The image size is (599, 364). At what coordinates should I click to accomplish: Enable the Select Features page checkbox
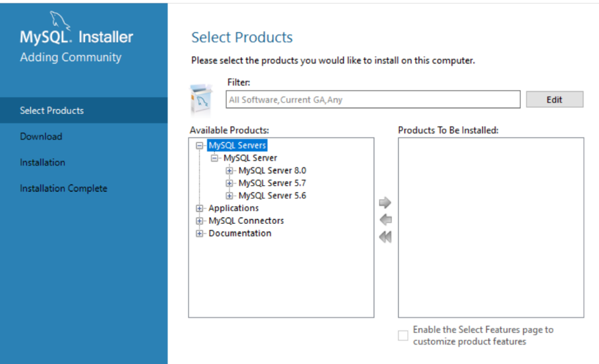[403, 335]
